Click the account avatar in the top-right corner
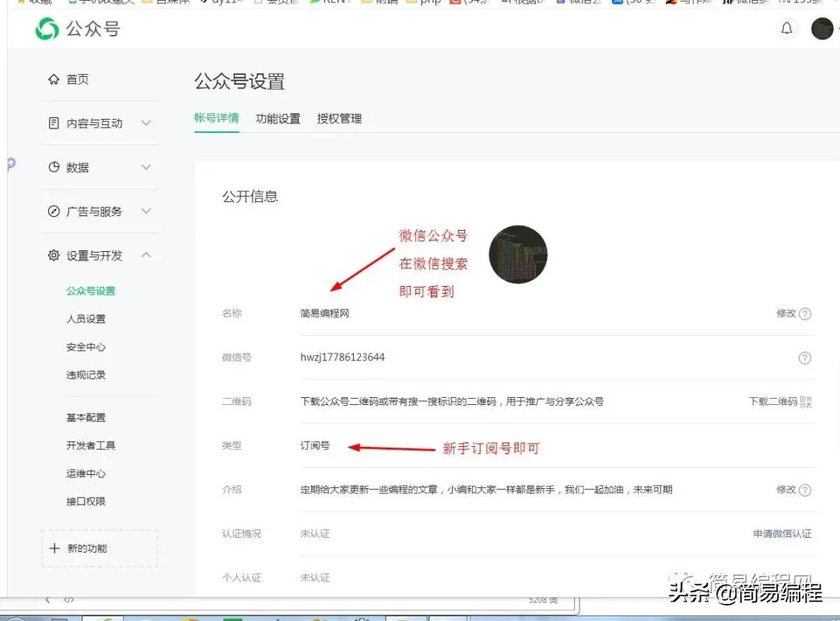This screenshot has height=621, width=840. click(822, 29)
